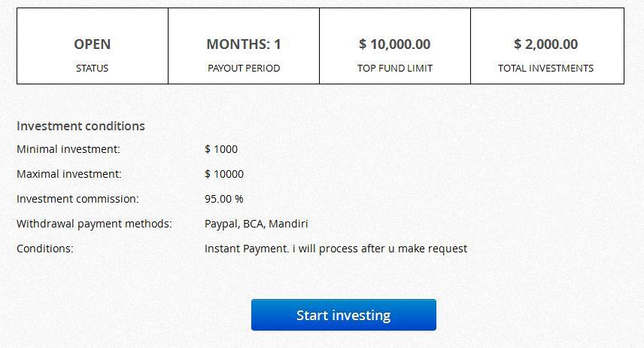The width and height of the screenshot is (644, 348).
Task: Select the MONTHS: 1 payout value
Action: tap(243, 44)
